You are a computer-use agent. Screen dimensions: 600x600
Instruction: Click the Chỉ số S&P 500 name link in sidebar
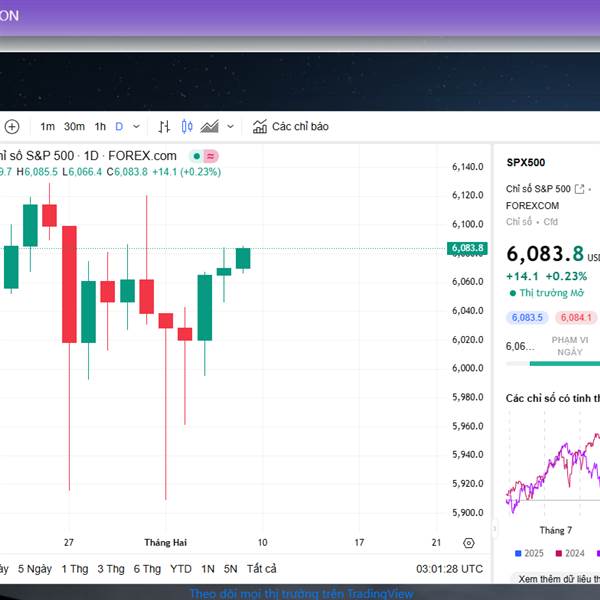point(538,189)
